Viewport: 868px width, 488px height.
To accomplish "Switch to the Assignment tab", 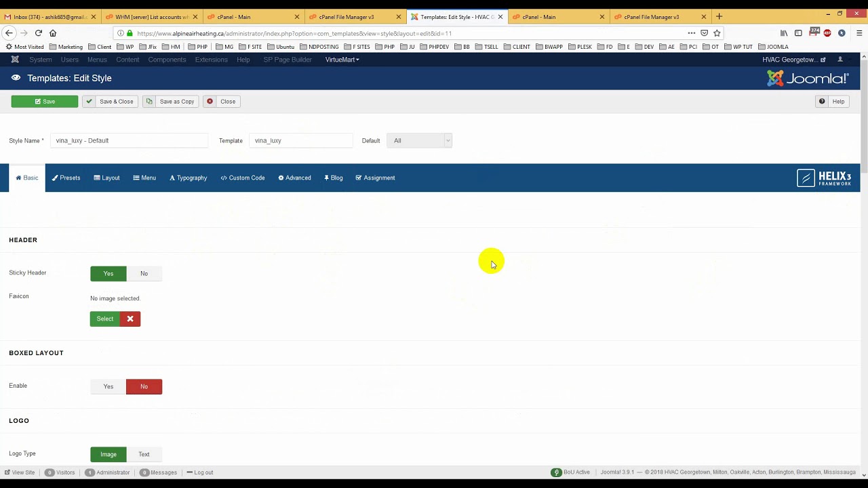I will [x=375, y=178].
